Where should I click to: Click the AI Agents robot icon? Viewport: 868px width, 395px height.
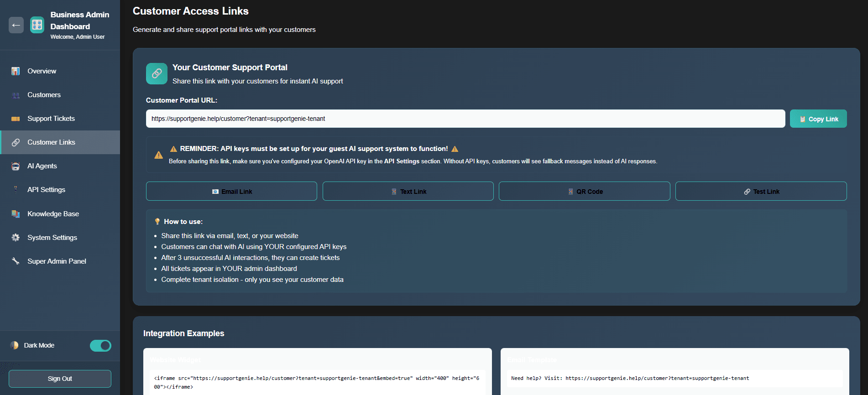pyautogui.click(x=16, y=166)
